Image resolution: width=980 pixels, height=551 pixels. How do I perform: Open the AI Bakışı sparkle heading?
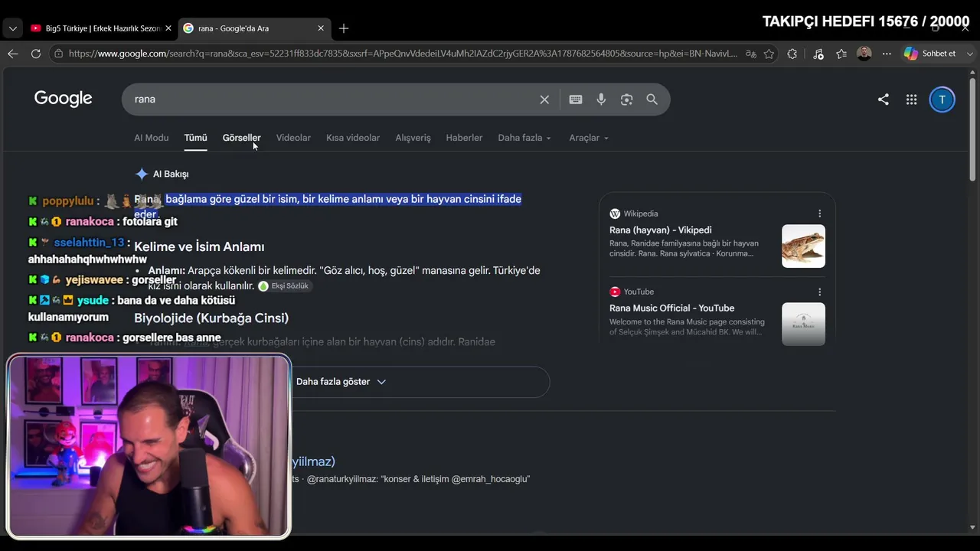162,174
